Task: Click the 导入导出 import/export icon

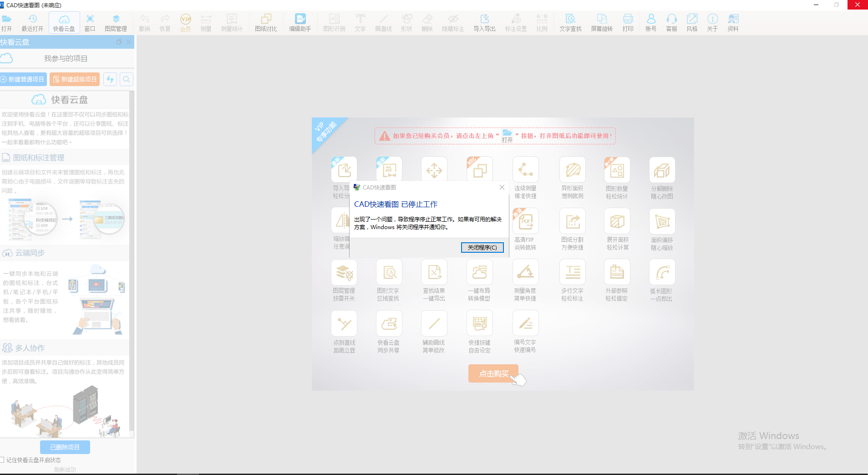Action: pos(484,22)
